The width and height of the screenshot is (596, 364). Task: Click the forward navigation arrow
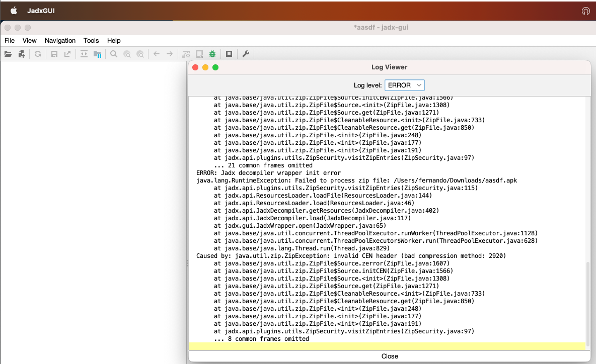tap(170, 54)
